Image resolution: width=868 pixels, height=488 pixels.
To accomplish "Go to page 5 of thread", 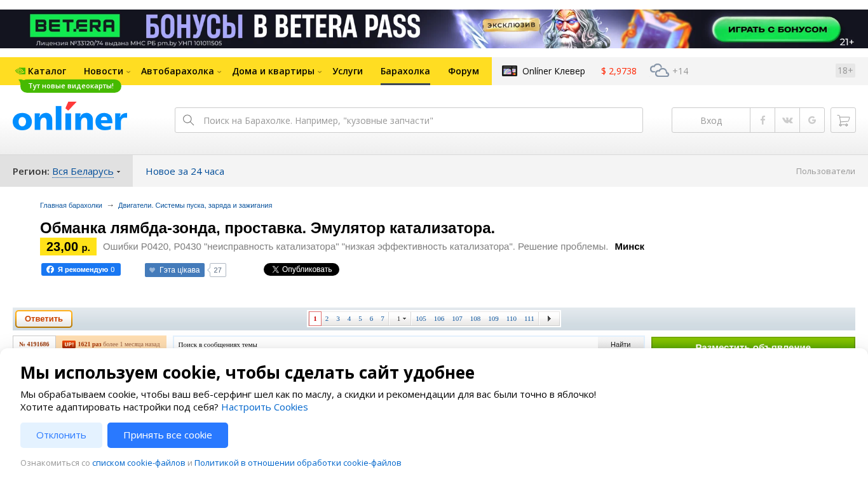I will point(360,318).
